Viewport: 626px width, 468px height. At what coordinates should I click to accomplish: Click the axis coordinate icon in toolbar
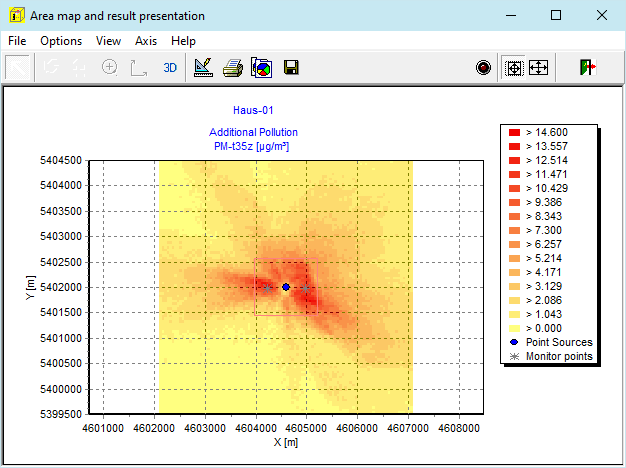138,67
